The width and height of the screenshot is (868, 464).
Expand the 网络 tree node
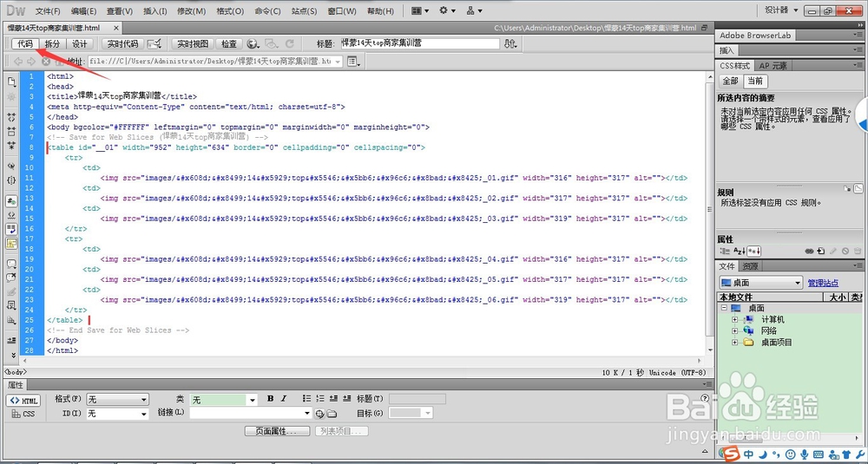coord(735,330)
